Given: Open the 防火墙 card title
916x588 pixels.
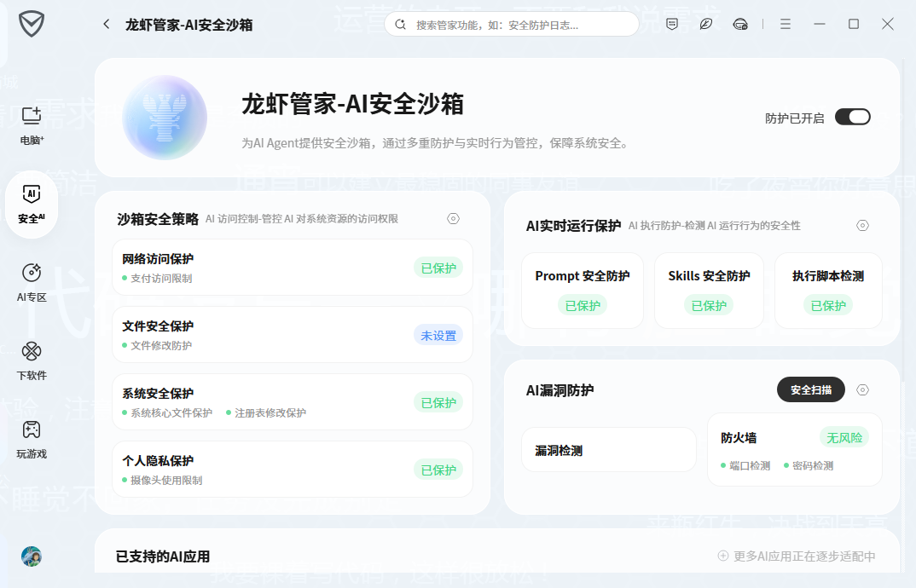Looking at the screenshot, I should pos(739,437).
